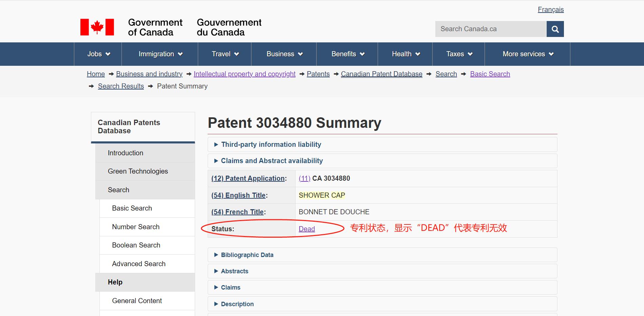Select Health in the navigation bar
Screen dimensions: 644x316
pyautogui.click(x=404, y=54)
